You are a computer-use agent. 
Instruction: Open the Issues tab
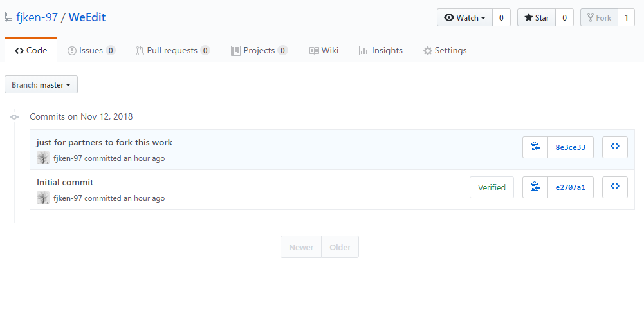click(91, 51)
